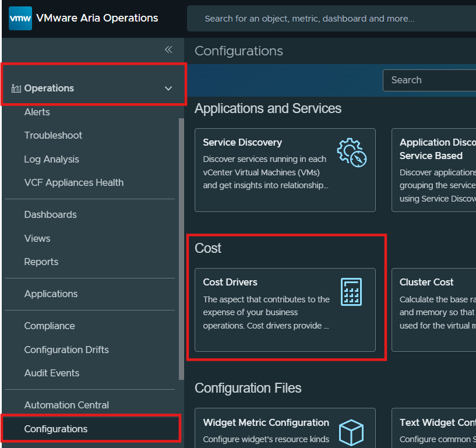
Task: Click the global object search field
Action: coord(326,19)
